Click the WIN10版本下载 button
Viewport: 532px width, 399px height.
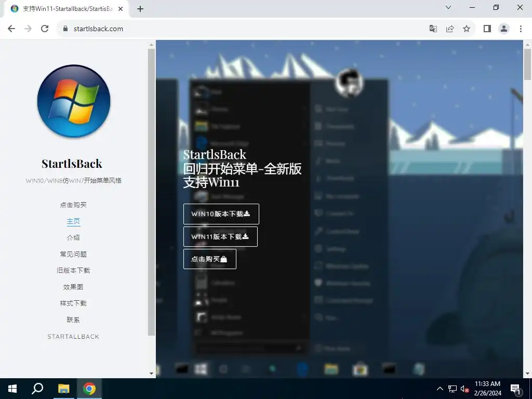click(221, 214)
